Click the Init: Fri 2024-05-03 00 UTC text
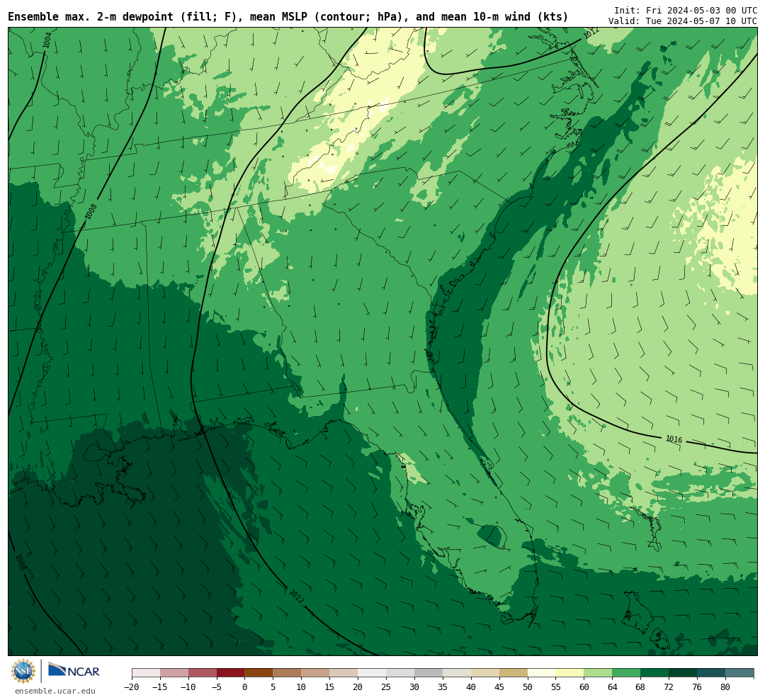The width and height of the screenshot is (765, 700). coord(686,10)
